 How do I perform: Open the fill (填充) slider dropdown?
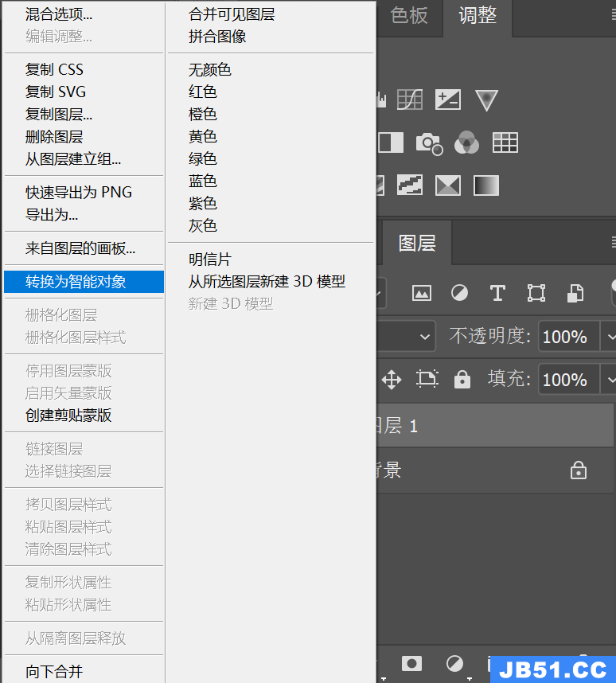pyautogui.click(x=608, y=379)
